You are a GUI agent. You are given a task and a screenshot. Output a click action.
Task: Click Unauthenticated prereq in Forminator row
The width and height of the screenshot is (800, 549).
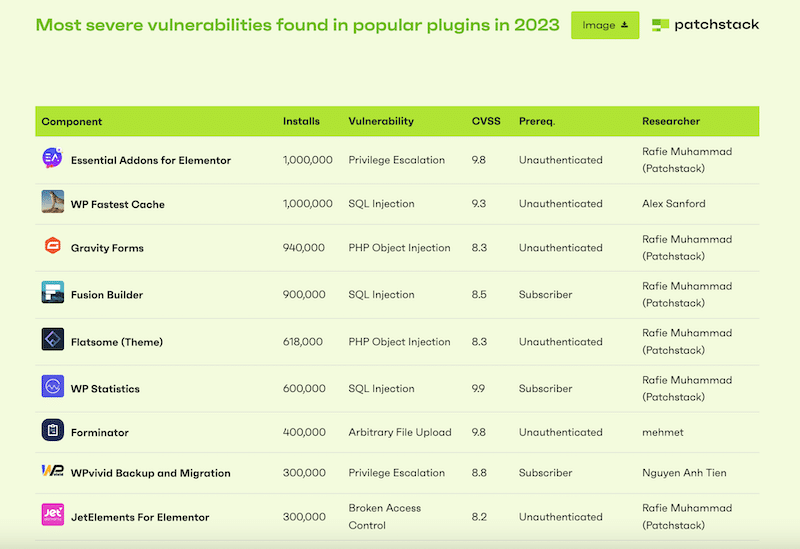(560, 432)
